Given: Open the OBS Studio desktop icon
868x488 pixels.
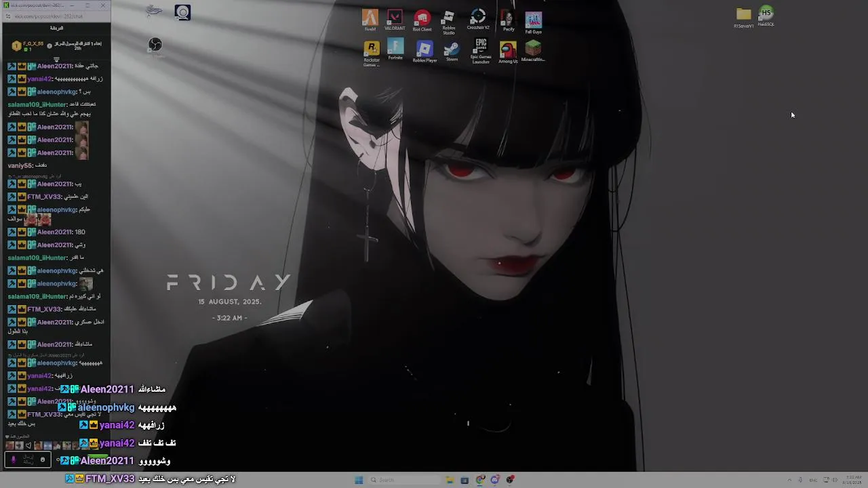Looking at the screenshot, I should pos(155,45).
